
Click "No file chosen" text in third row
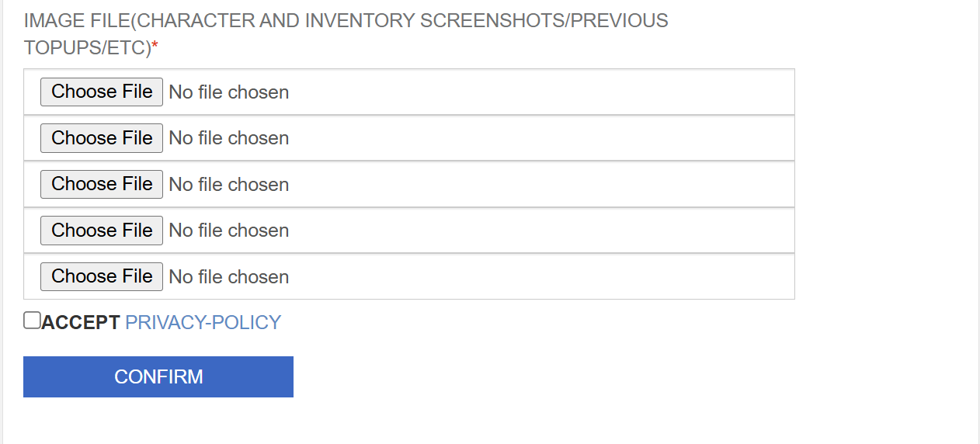(x=228, y=185)
